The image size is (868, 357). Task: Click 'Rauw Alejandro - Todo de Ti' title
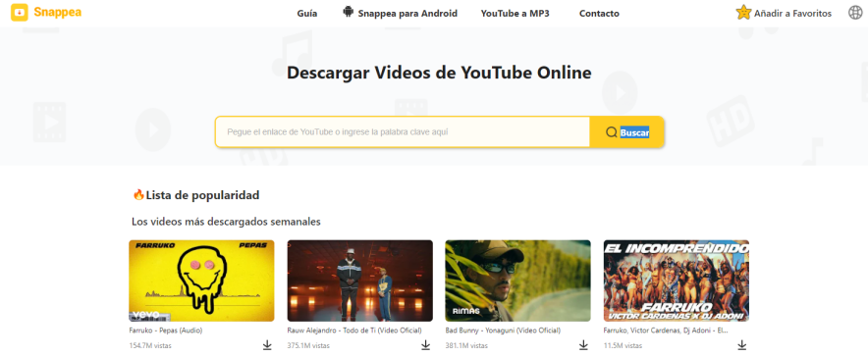pos(354,331)
